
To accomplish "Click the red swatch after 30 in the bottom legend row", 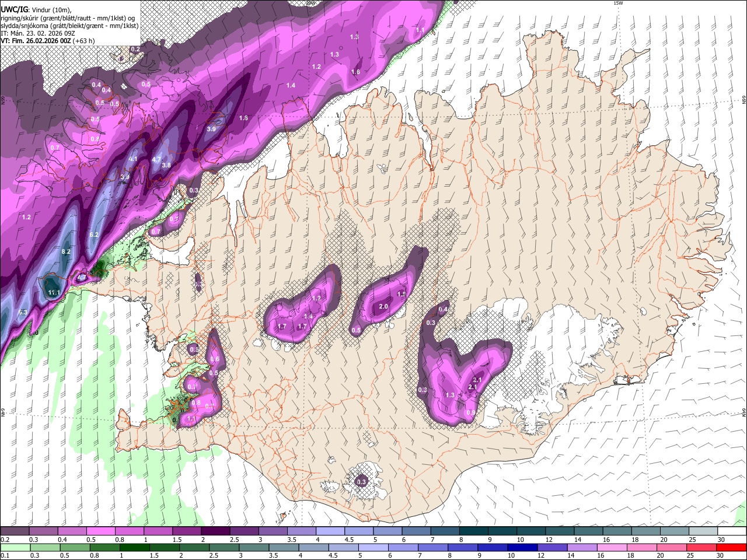I will click(x=732, y=547).
